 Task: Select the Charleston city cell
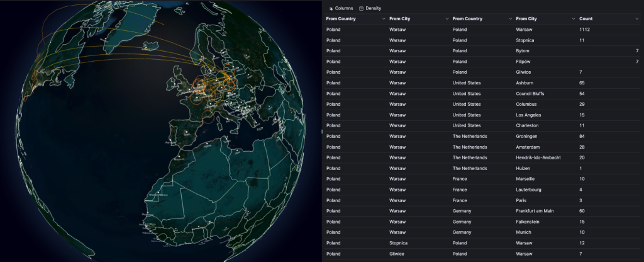pos(527,125)
